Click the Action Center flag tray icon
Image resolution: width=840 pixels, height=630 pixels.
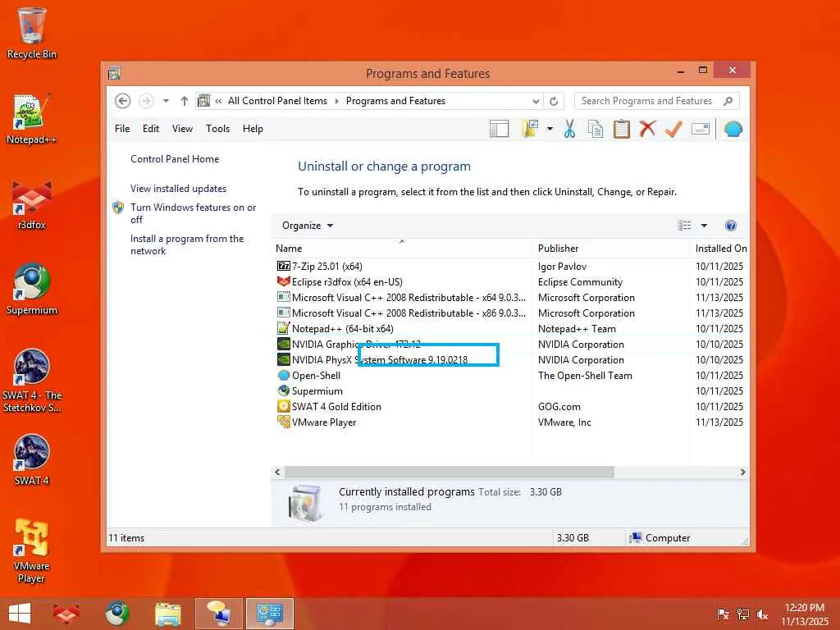723,614
